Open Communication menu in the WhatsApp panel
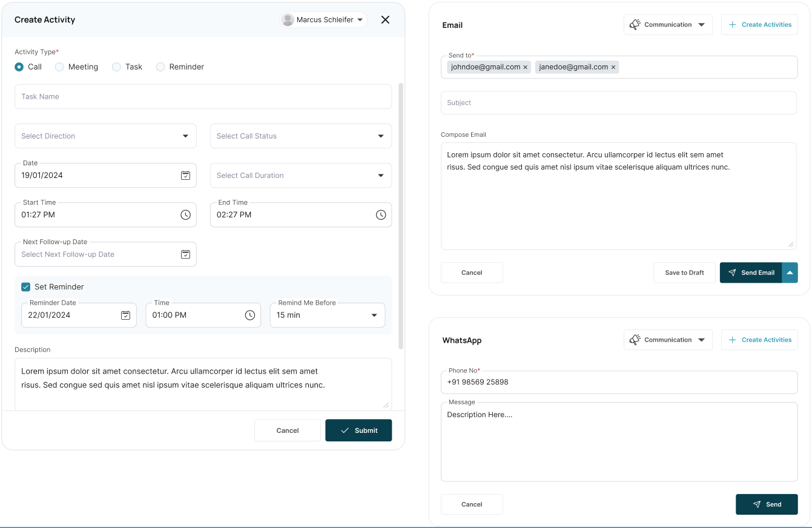This screenshot has height=528, width=812. pos(668,340)
